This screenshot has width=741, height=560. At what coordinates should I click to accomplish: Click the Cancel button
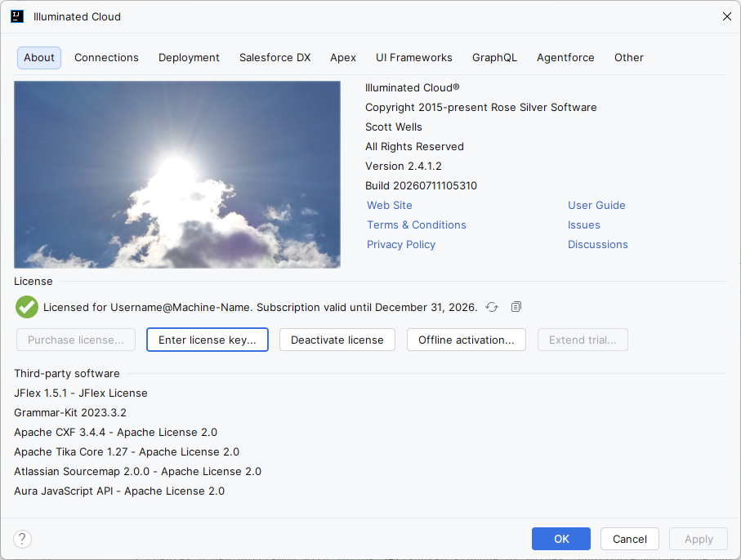click(629, 539)
